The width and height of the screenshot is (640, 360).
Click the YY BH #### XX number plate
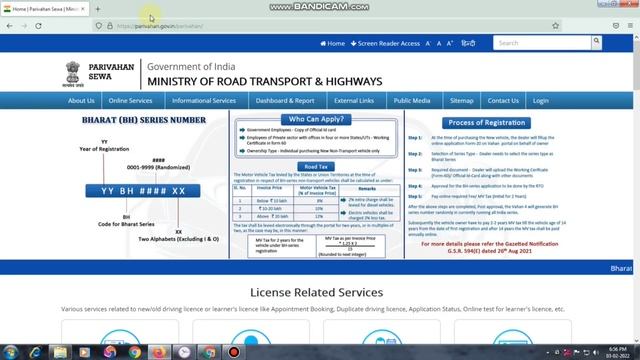(x=143, y=191)
